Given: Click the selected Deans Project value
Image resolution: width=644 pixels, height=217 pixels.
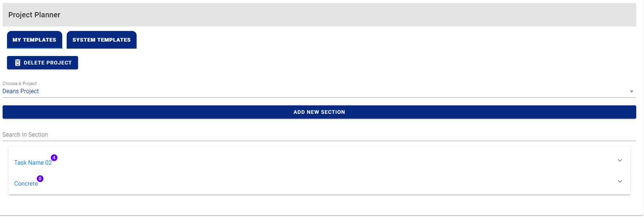Looking at the screenshot, I should tap(21, 91).
